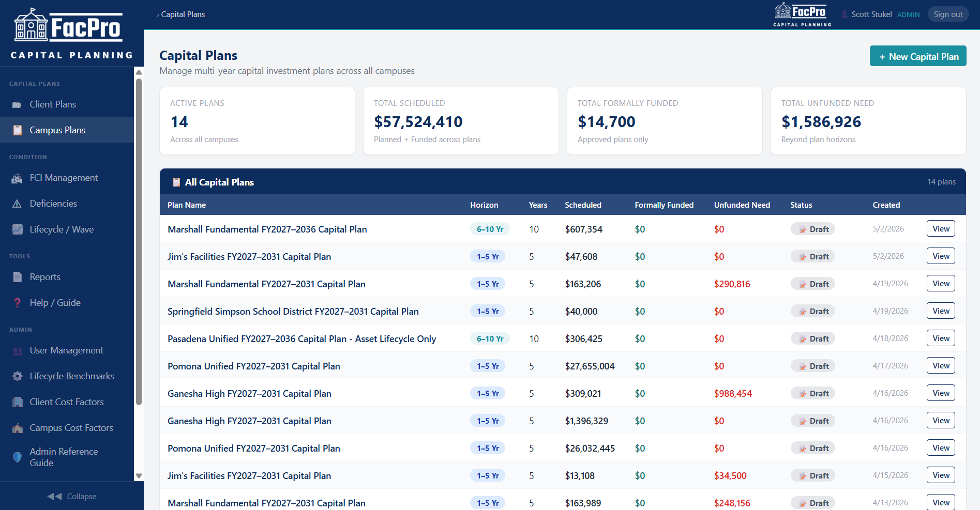The height and width of the screenshot is (510, 980).
Task: Create a New Capital Plan
Action: [918, 56]
